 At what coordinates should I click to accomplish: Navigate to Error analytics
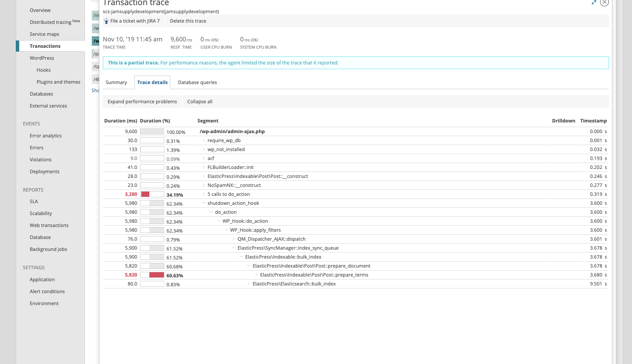pos(45,135)
